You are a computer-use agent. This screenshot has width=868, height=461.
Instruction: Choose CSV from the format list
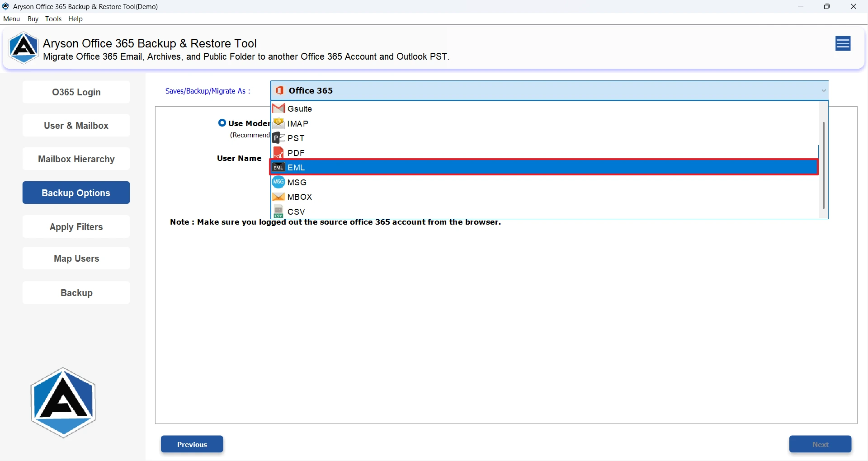545,212
